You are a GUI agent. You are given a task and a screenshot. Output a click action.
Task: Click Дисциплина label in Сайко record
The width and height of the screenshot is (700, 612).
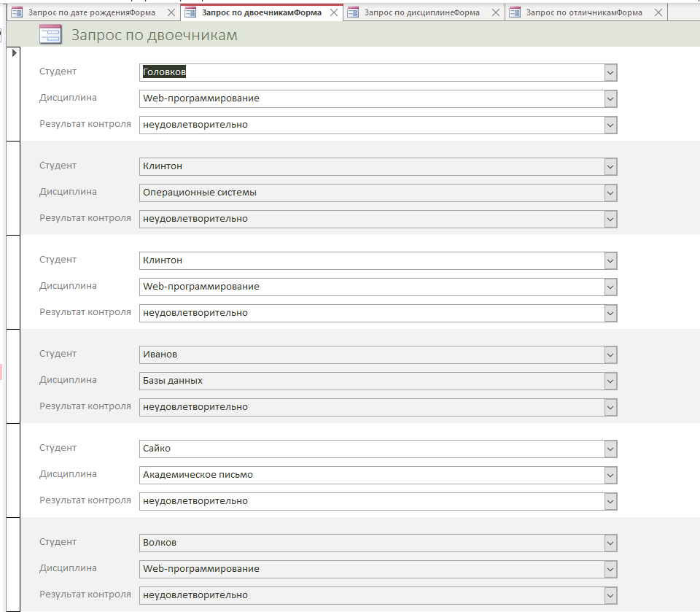click(x=68, y=474)
